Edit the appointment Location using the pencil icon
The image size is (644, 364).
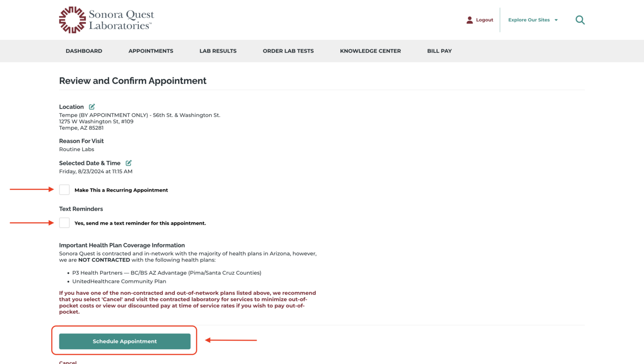click(x=91, y=107)
